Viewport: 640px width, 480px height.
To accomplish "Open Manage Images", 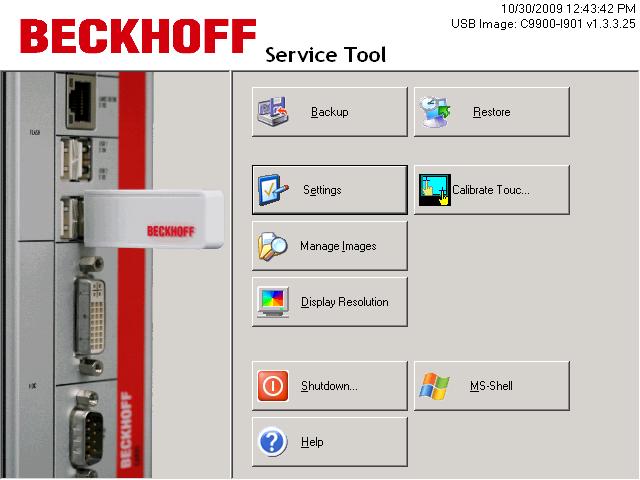I will [x=329, y=246].
